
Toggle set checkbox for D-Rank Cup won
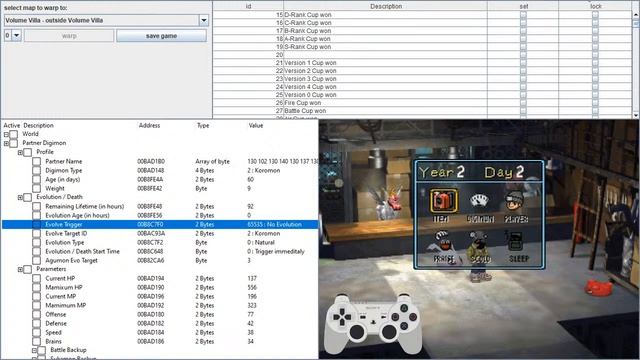click(x=523, y=15)
